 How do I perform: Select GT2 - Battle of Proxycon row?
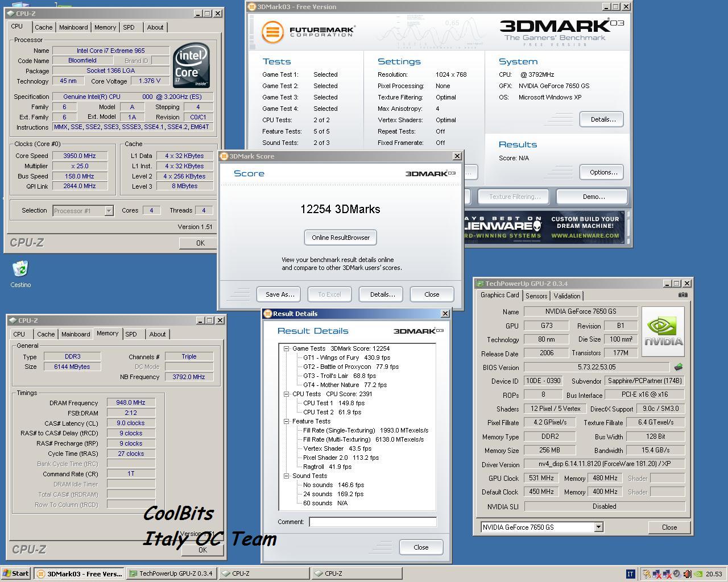(351, 367)
